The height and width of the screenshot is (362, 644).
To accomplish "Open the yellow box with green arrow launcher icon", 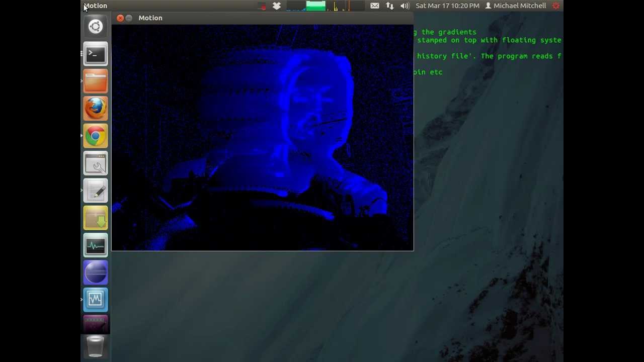I will [96, 218].
